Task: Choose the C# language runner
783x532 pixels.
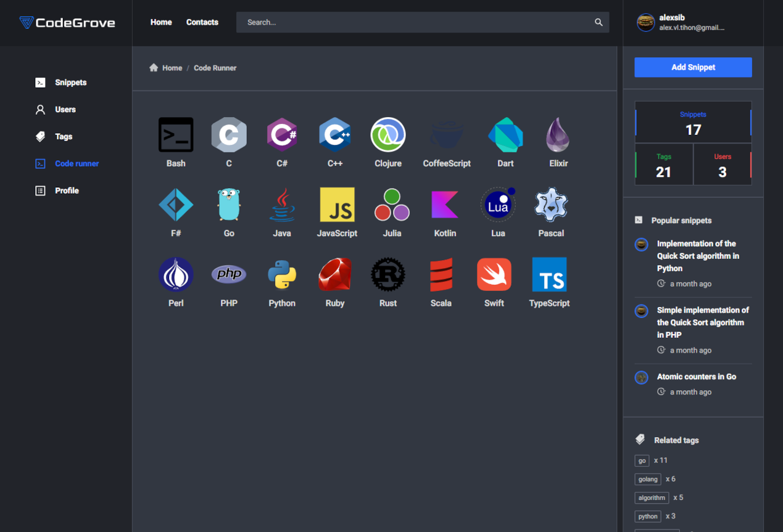Action: click(282, 134)
